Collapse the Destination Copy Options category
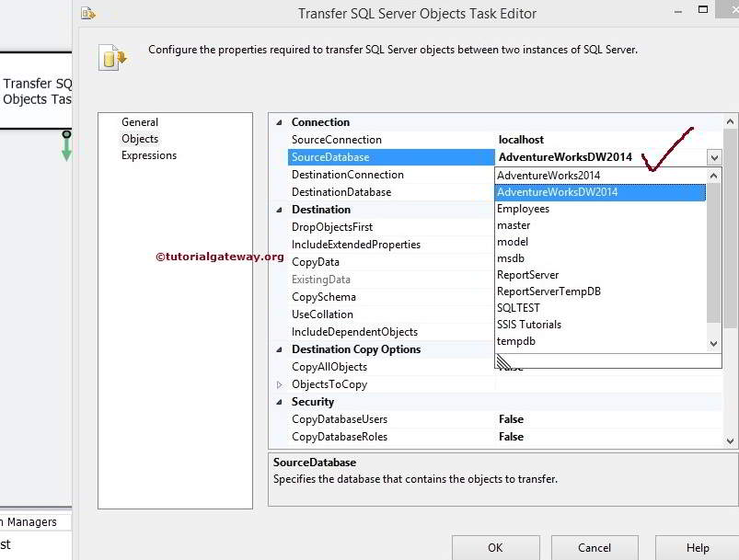 [279, 349]
